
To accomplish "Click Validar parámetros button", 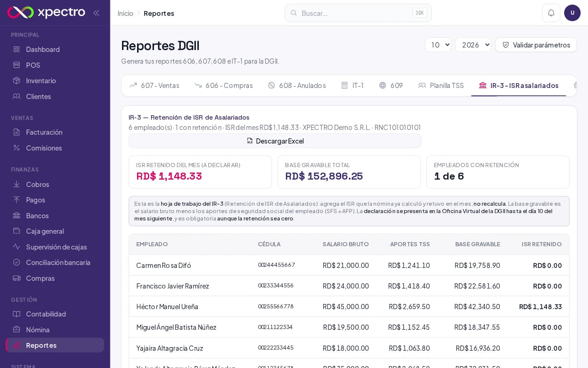I will point(536,45).
